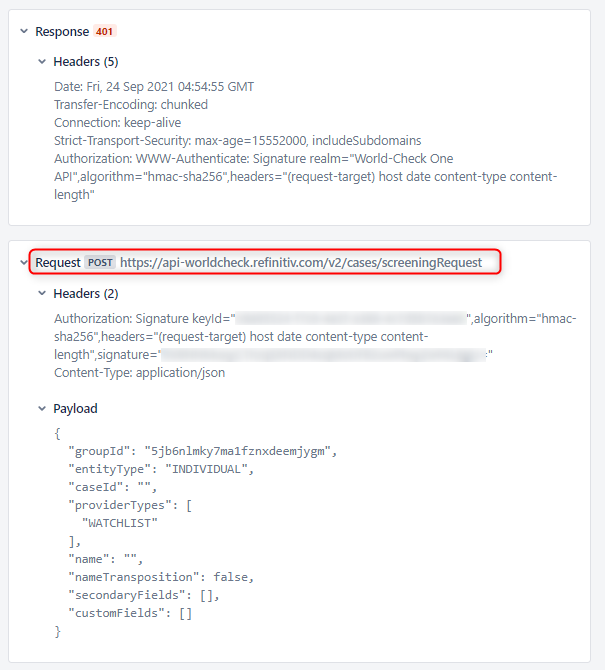Select the WWW-Authenticate response header text
This screenshot has width=605, height=670.
click(305, 176)
